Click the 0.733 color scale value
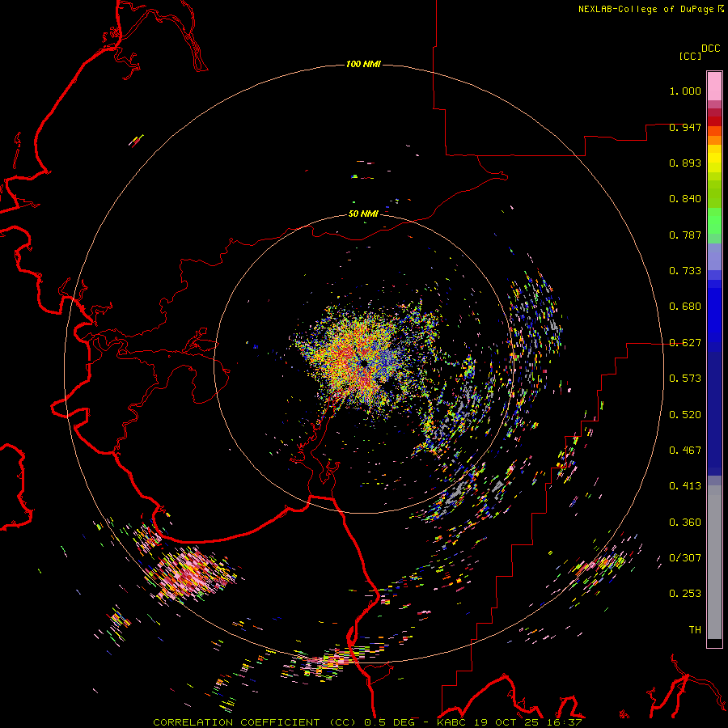Image resolution: width=728 pixels, height=728 pixels. 685,271
